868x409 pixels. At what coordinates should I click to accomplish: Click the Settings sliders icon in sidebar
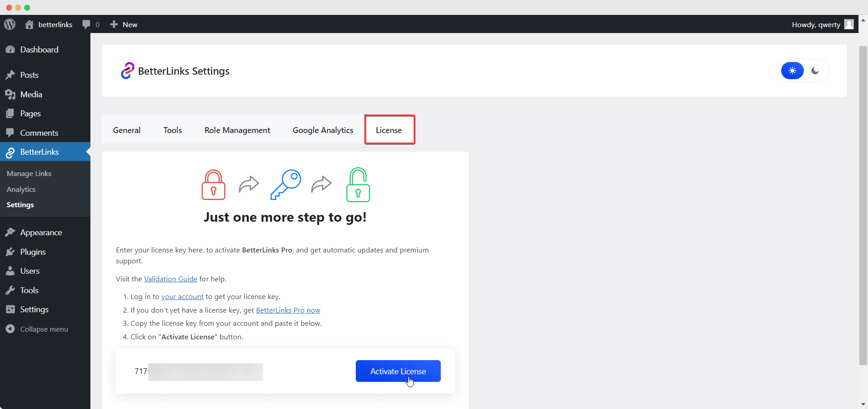pyautogui.click(x=10, y=309)
